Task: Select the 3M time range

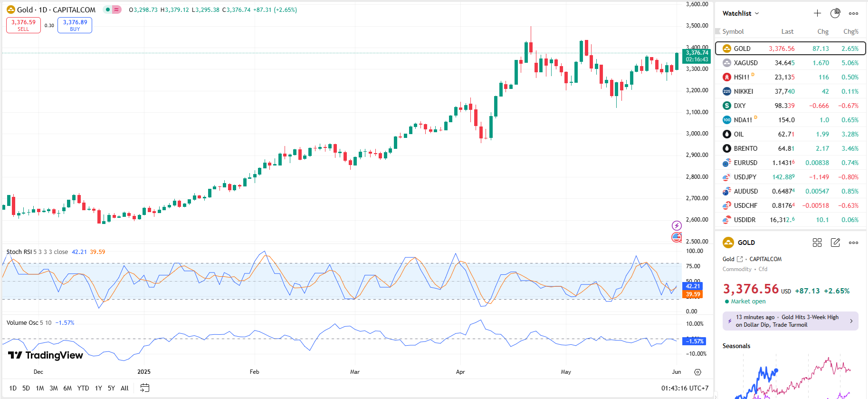Action: coord(54,388)
